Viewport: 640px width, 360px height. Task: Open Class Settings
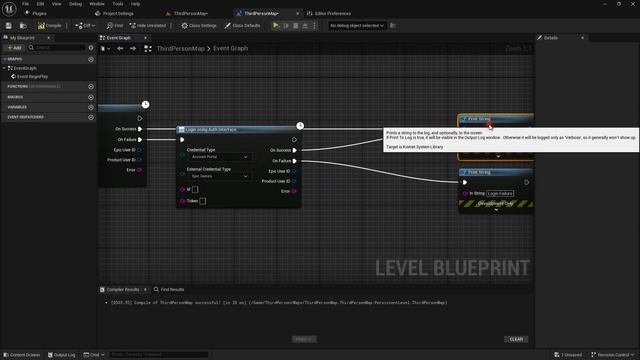pyautogui.click(x=199, y=26)
